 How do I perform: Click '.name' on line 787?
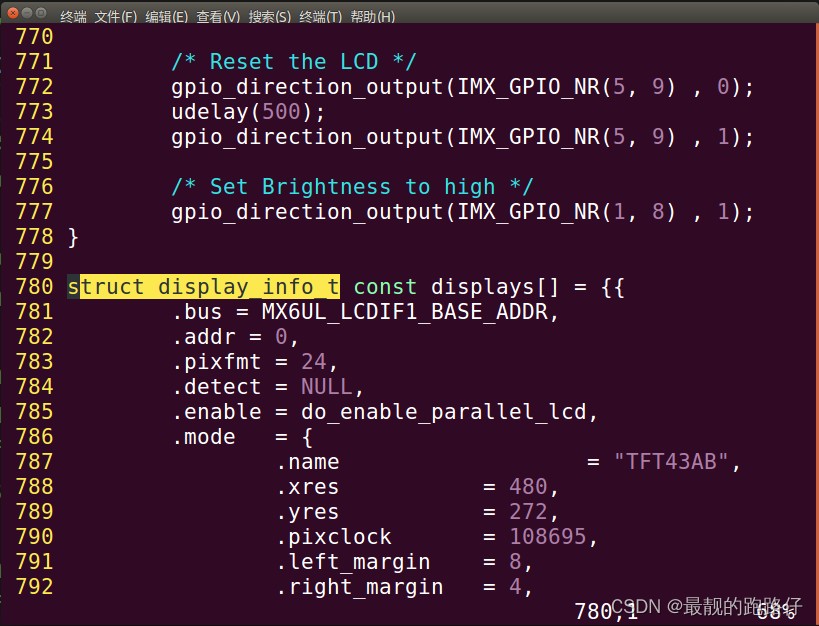click(308, 462)
